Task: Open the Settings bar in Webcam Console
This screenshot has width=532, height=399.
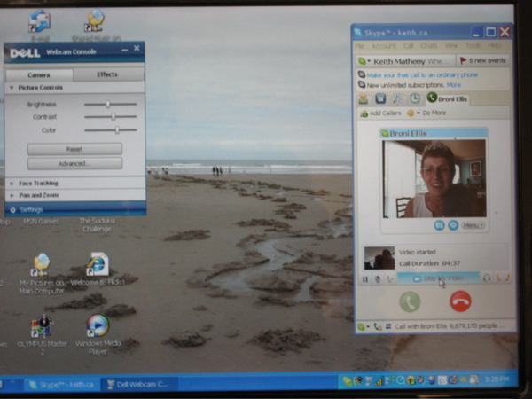Action: tap(75, 209)
